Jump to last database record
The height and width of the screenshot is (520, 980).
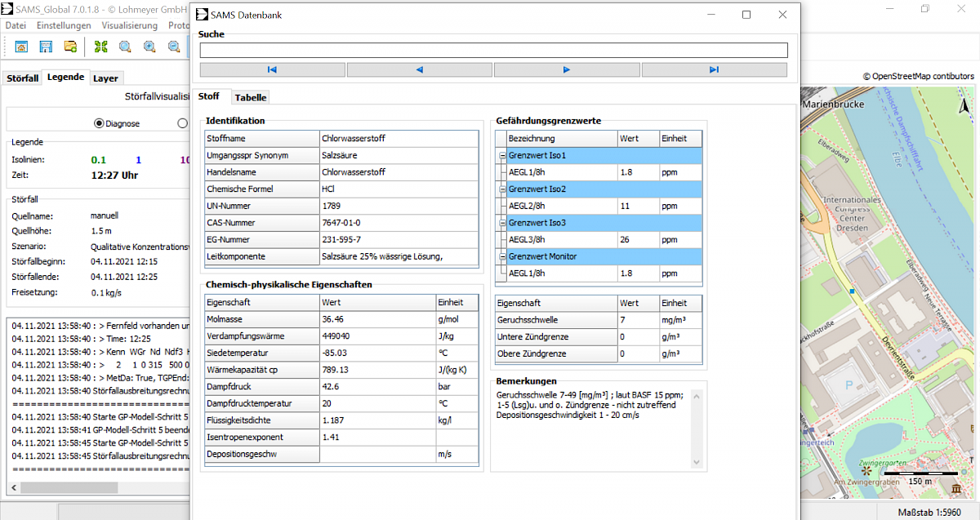tap(714, 70)
